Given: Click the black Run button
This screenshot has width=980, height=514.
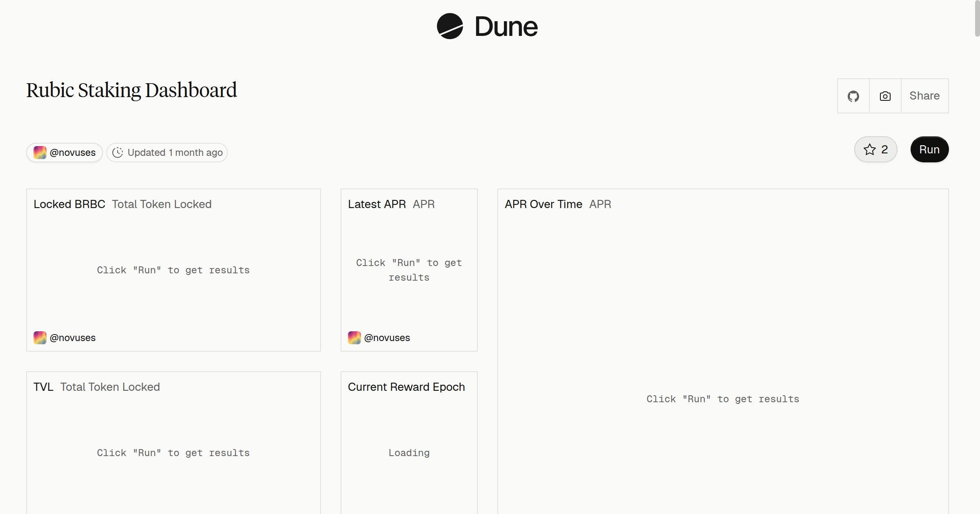Looking at the screenshot, I should pos(929,149).
